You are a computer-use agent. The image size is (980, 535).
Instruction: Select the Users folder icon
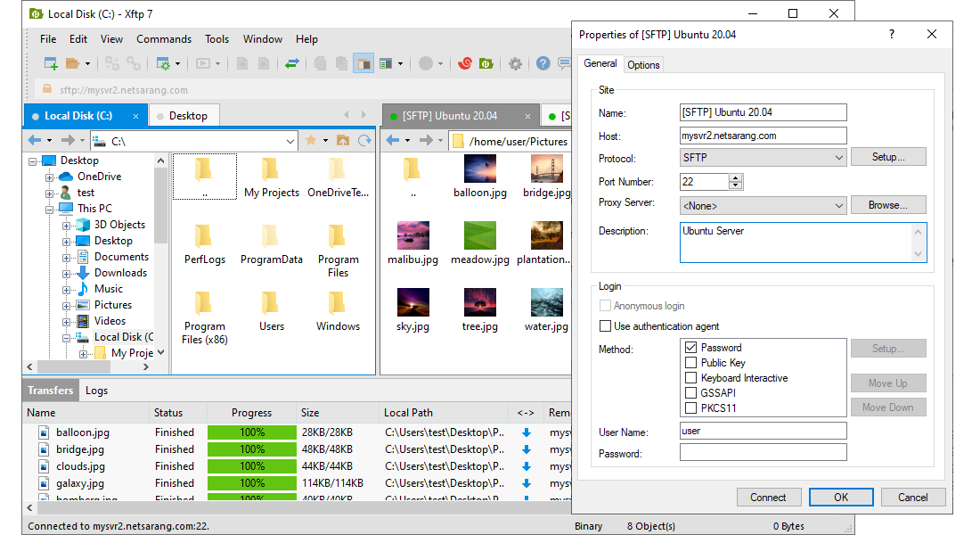pyautogui.click(x=271, y=303)
